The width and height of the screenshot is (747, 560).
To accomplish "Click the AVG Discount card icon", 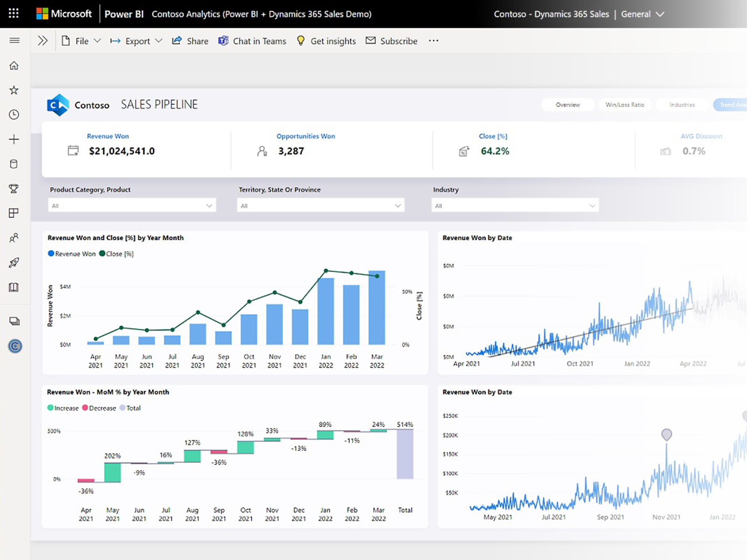I will tap(666, 151).
